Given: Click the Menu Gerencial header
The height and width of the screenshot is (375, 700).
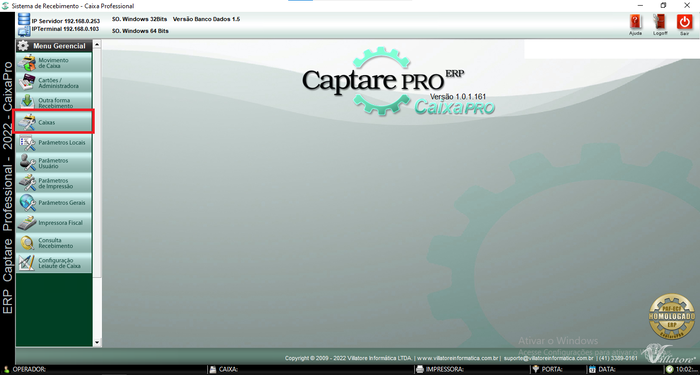Looking at the screenshot, I should coord(54,46).
